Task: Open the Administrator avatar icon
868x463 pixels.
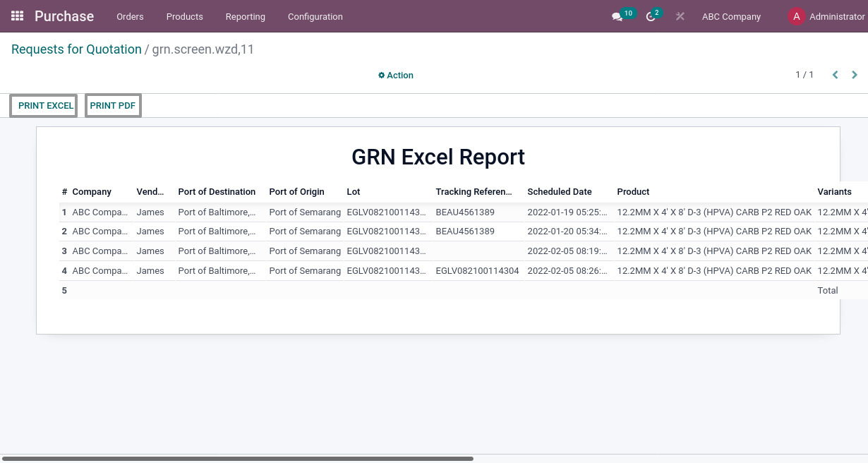Action: tap(796, 16)
